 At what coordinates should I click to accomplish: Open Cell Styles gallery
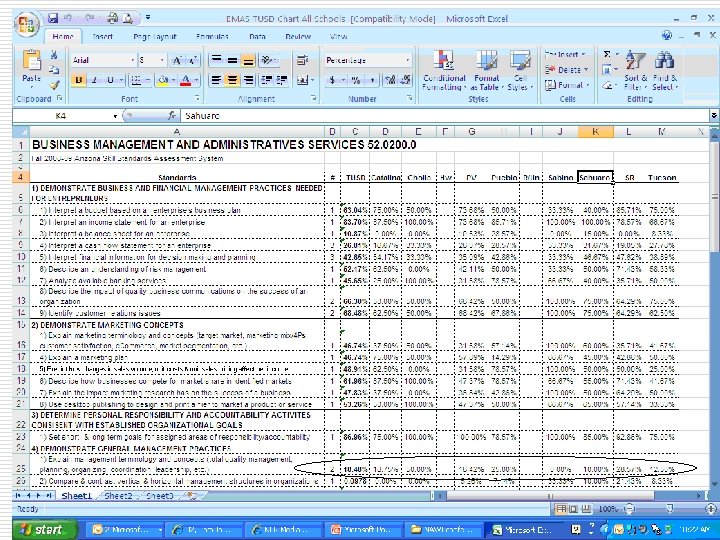[x=520, y=70]
